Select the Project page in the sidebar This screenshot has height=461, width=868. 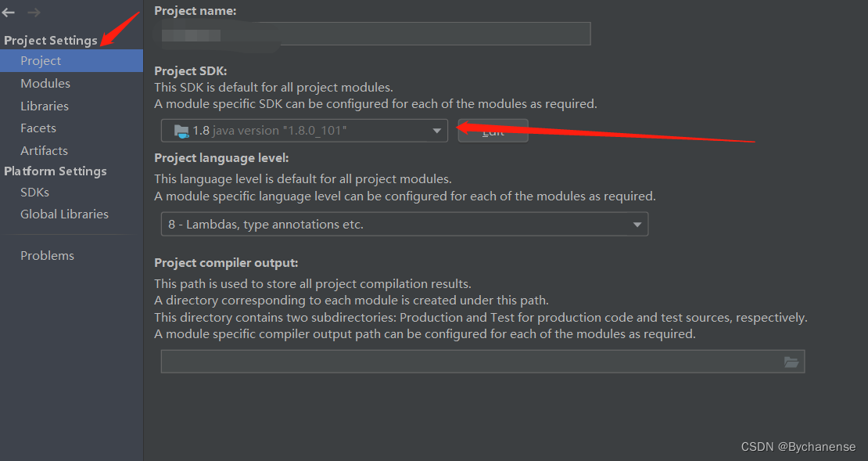coord(41,60)
